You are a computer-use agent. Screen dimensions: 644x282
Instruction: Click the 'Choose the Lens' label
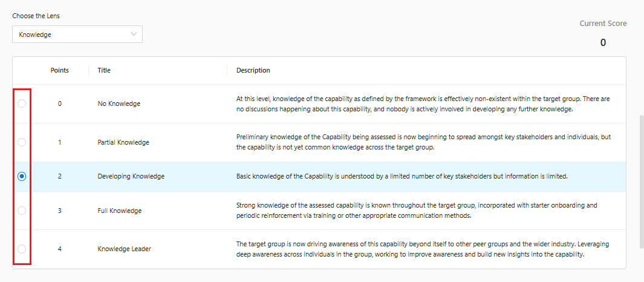[x=36, y=16]
